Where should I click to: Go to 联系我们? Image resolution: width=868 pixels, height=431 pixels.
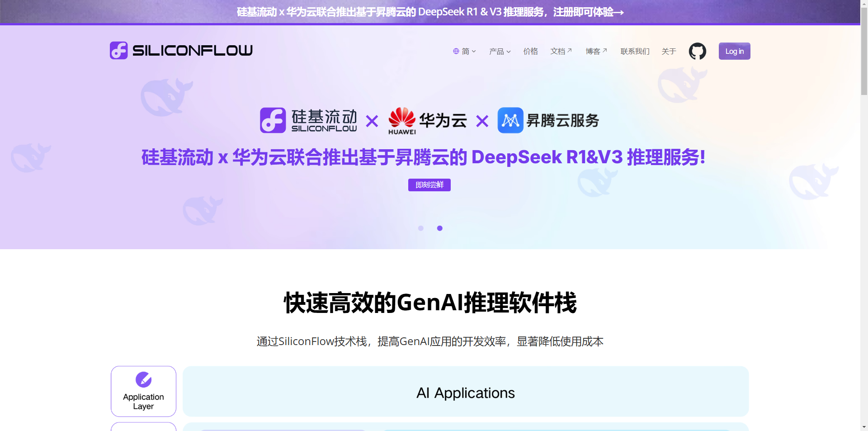635,51
